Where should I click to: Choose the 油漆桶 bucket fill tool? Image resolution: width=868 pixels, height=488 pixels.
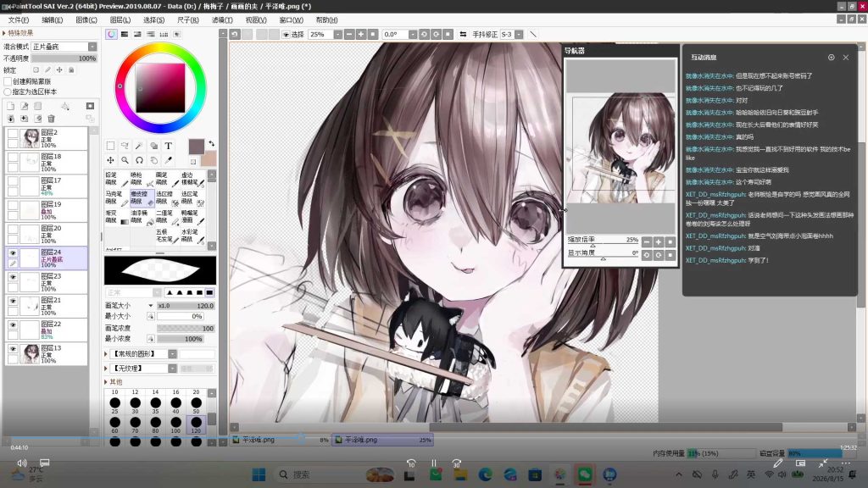pos(142,217)
